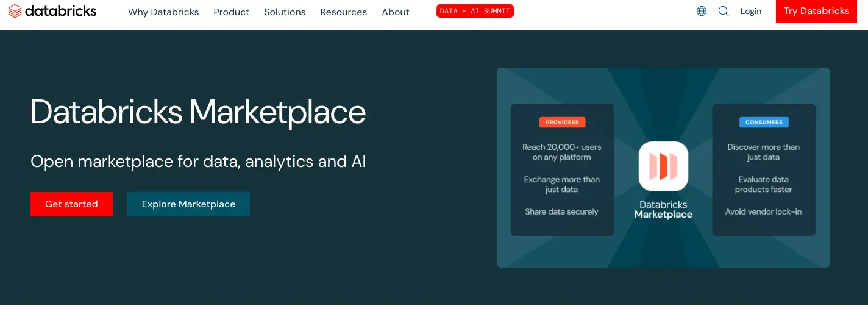The image size is (868, 309).
Task: Click the Login link
Action: (751, 11)
